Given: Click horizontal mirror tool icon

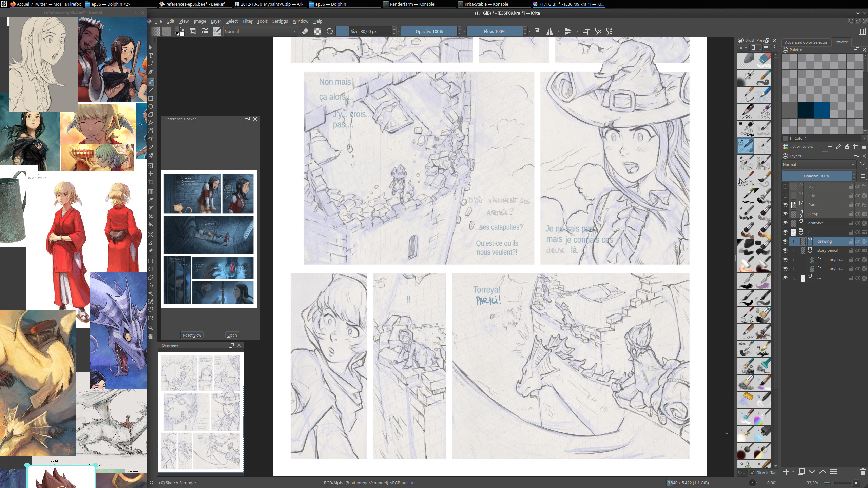Looking at the screenshot, I should click(x=549, y=31).
